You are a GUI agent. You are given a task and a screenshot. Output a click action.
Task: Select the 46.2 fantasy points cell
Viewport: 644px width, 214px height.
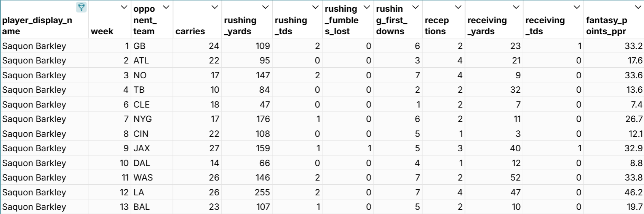[614, 192]
